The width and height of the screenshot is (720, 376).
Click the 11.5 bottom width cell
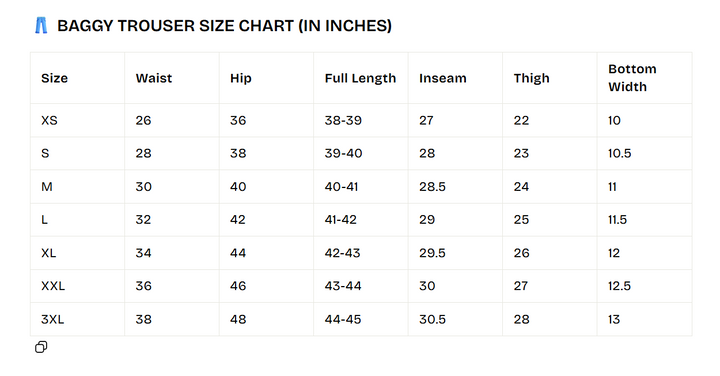click(617, 219)
